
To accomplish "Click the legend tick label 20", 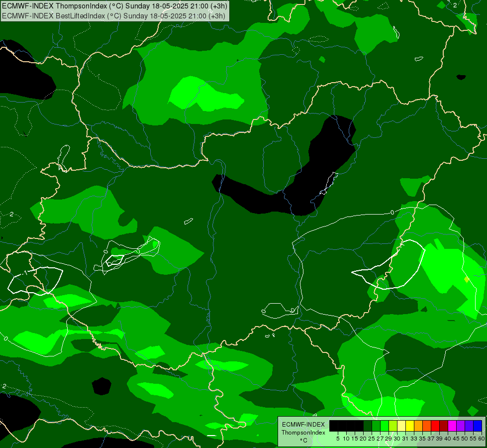I will pos(363,439).
